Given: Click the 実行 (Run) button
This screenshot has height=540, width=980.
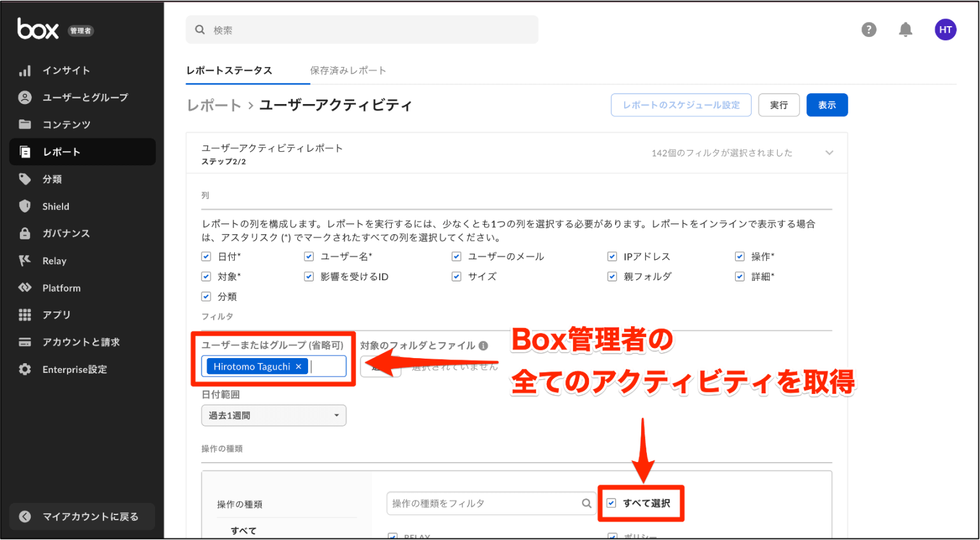Looking at the screenshot, I should [779, 105].
